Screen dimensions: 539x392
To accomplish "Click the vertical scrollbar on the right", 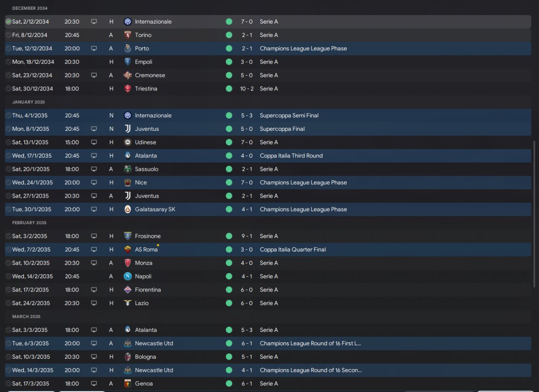I will pyautogui.click(x=535, y=215).
